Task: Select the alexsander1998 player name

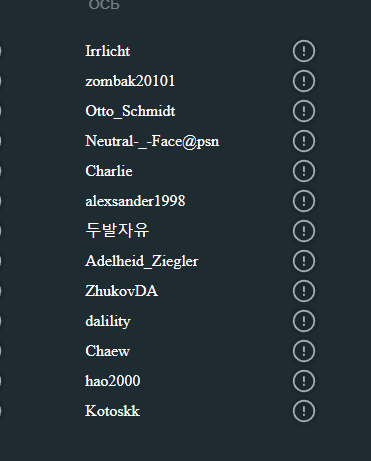Action: point(135,201)
